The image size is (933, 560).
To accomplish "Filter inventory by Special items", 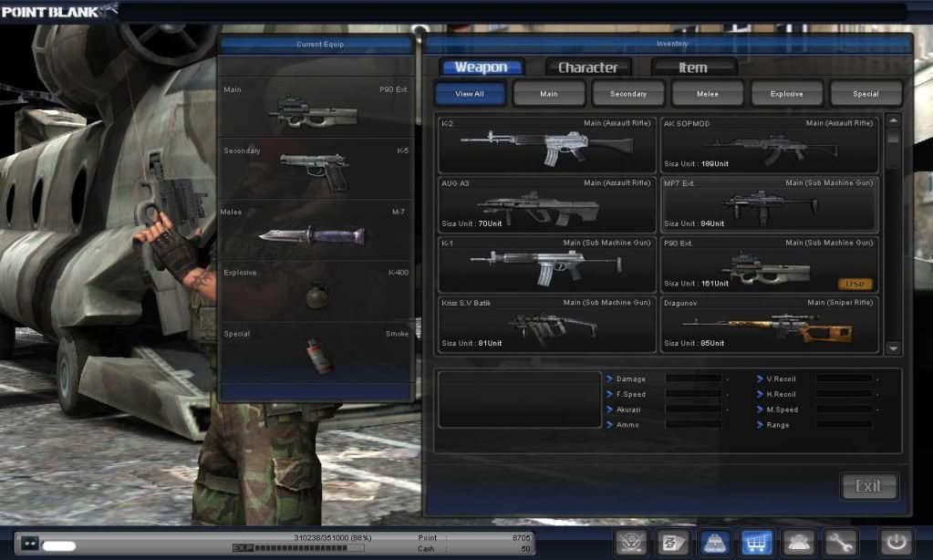I will (866, 93).
